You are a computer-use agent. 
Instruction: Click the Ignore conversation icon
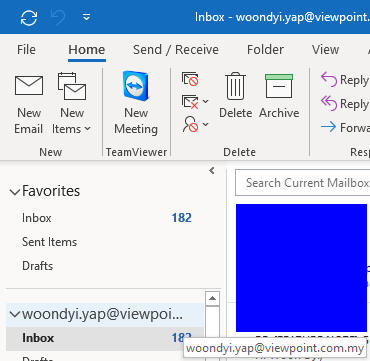pyautogui.click(x=190, y=79)
